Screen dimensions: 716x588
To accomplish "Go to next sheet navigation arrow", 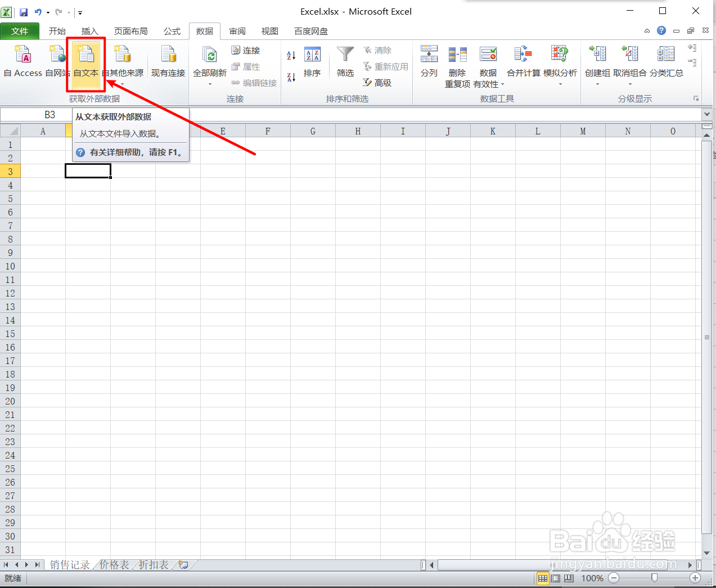I will coord(26,564).
